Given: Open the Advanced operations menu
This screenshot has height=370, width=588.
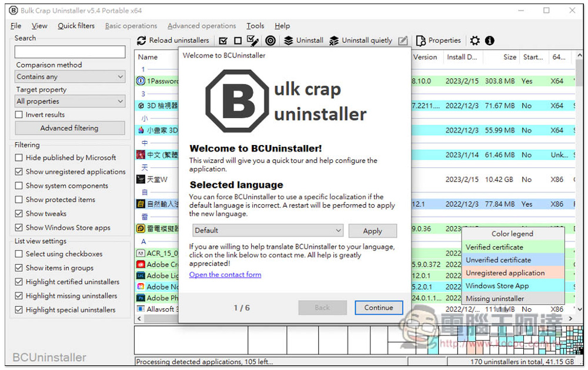Looking at the screenshot, I should point(202,26).
